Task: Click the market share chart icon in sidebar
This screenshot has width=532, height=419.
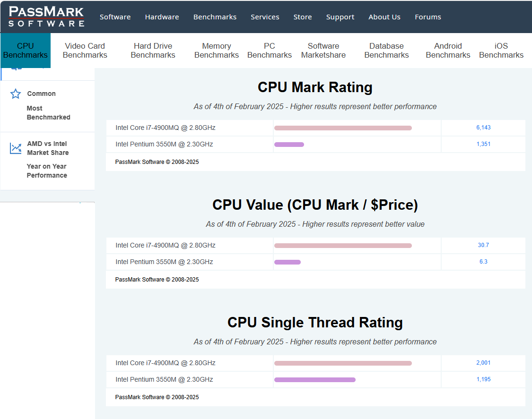Action: click(16, 148)
